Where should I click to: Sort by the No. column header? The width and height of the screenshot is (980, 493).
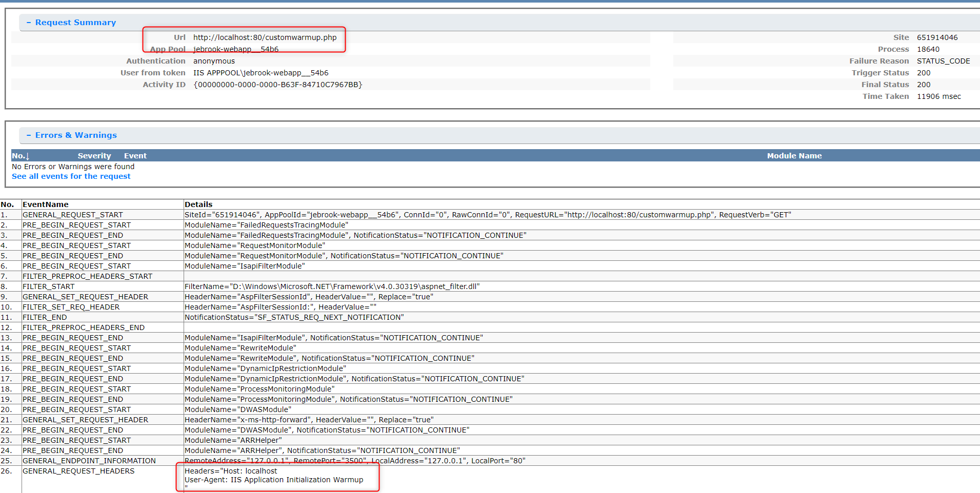(20, 156)
